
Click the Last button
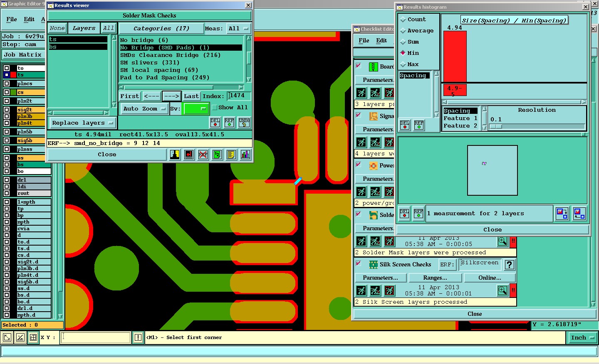coord(191,96)
